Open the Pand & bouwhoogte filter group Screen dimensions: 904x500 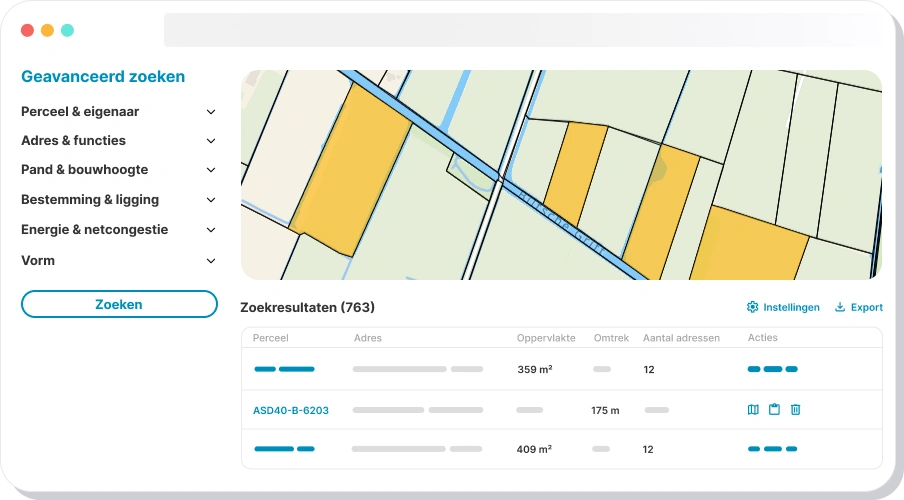(x=211, y=170)
